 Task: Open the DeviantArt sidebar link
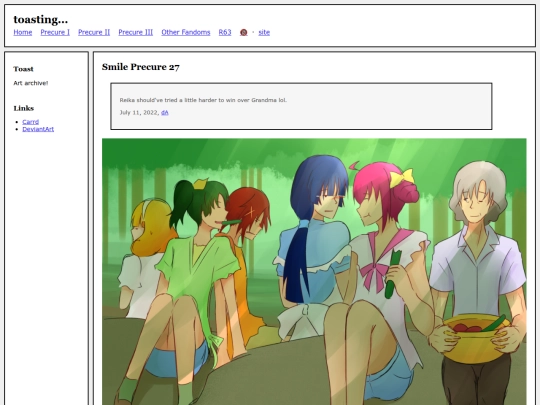(38, 129)
